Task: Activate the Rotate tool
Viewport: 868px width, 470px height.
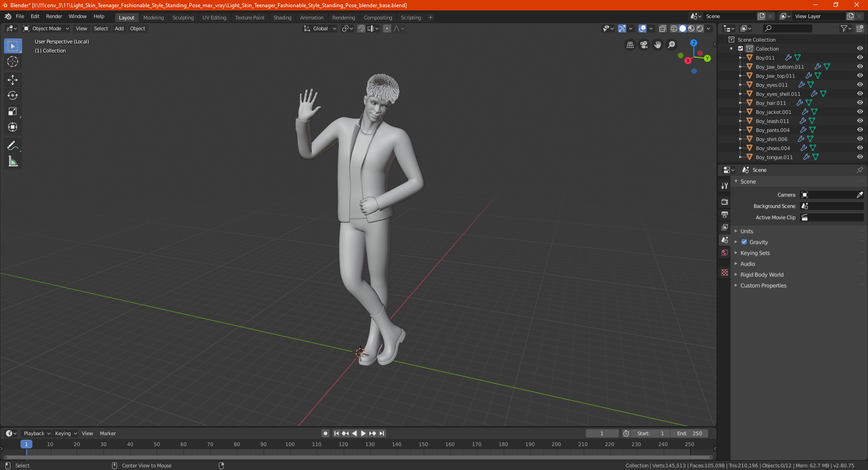Action: coord(13,95)
